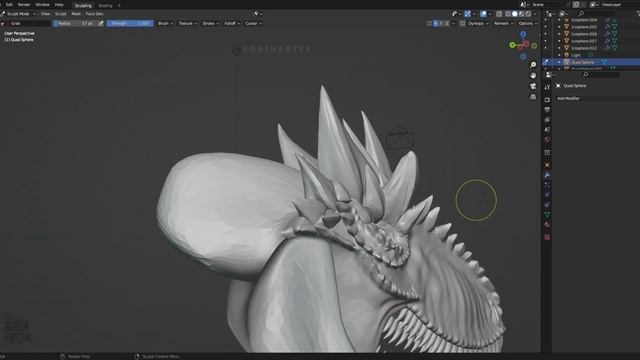The height and width of the screenshot is (360, 640).
Task: Open the Cursor settings dropdown
Action: pyautogui.click(x=253, y=23)
